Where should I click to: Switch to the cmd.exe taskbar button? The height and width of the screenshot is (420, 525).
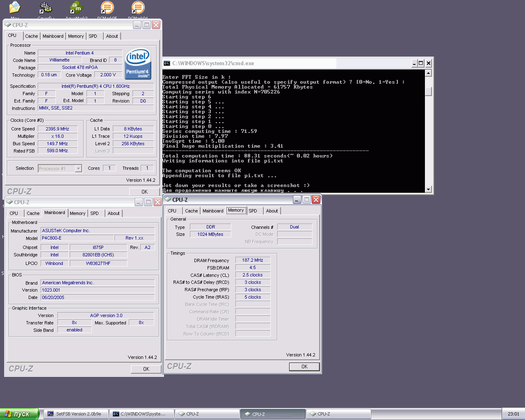click(x=142, y=414)
